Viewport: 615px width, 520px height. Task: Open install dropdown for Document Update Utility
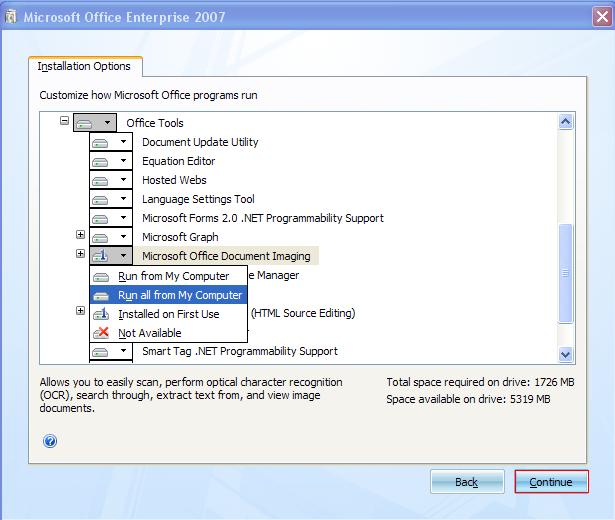click(x=111, y=142)
